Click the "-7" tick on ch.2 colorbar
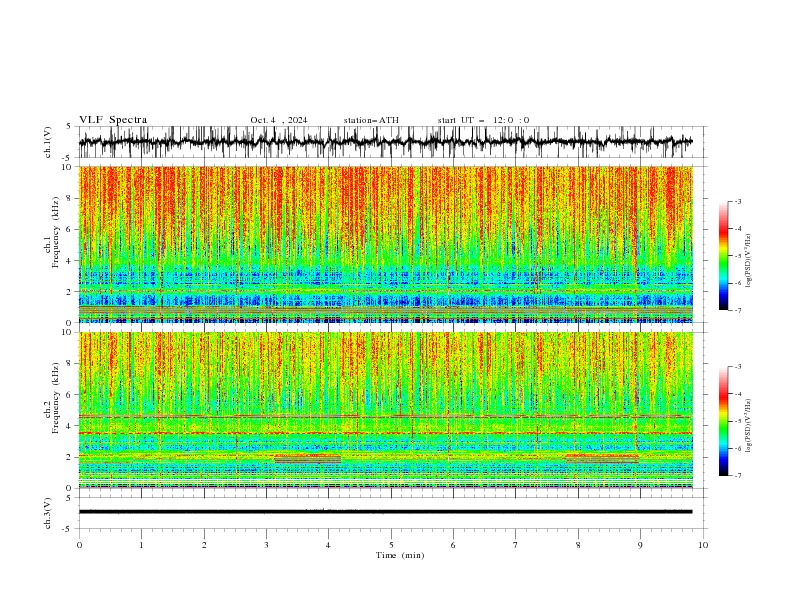This screenshot has width=792, height=612. 738,475
